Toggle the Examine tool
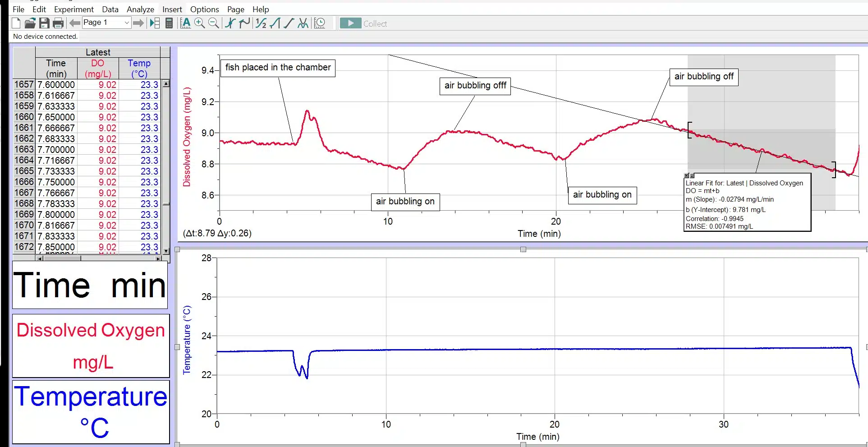868x447 pixels. click(230, 23)
